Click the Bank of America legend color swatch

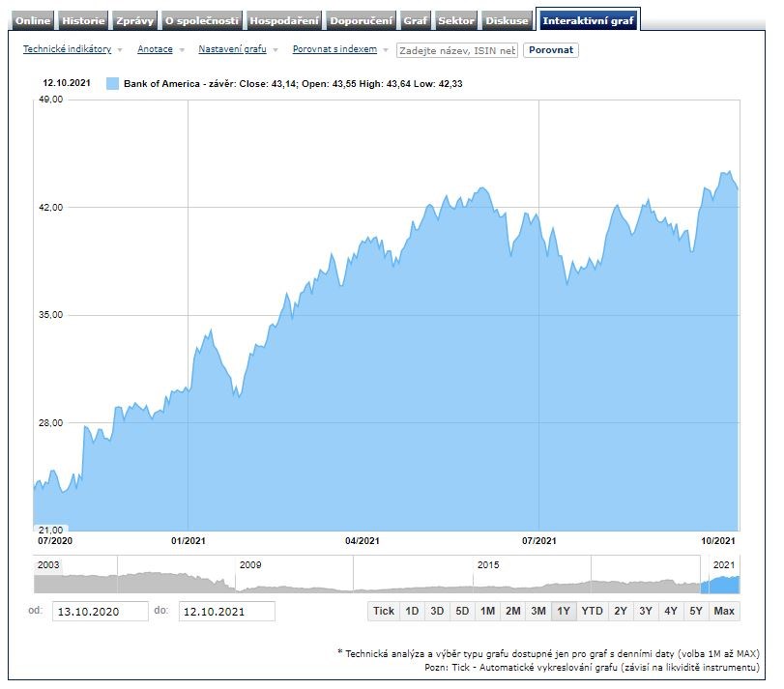click(112, 84)
